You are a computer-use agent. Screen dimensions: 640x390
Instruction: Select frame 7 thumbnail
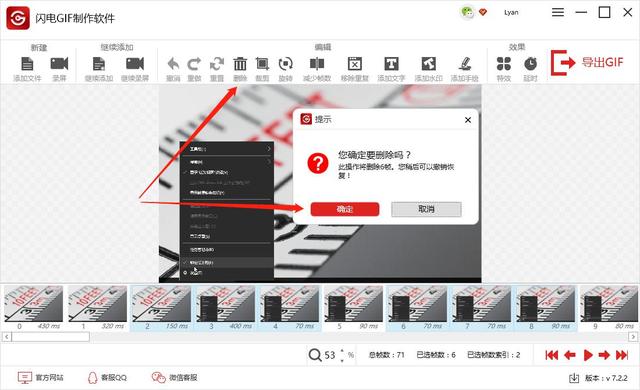coord(482,304)
